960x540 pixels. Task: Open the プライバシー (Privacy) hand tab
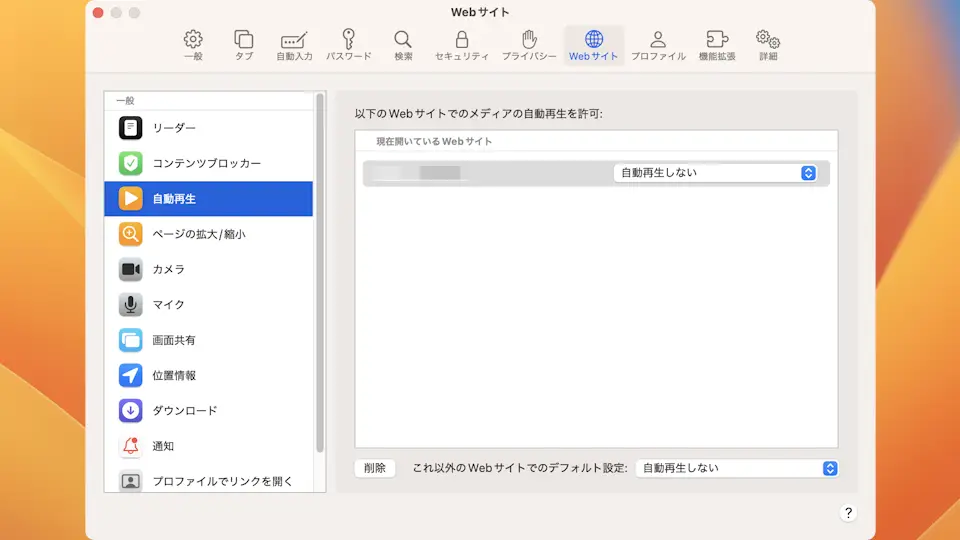[529, 45]
